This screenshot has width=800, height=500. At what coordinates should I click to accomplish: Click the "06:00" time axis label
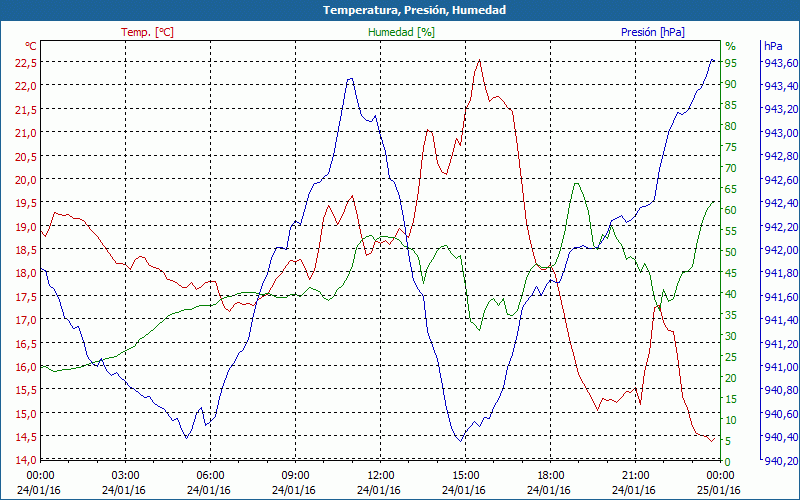pyautogui.click(x=210, y=476)
